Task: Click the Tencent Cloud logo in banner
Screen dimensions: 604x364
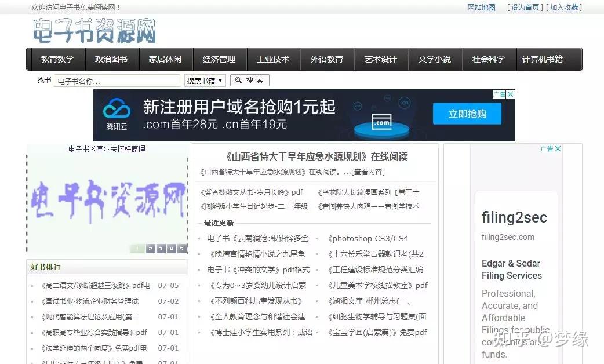Action: [x=117, y=114]
